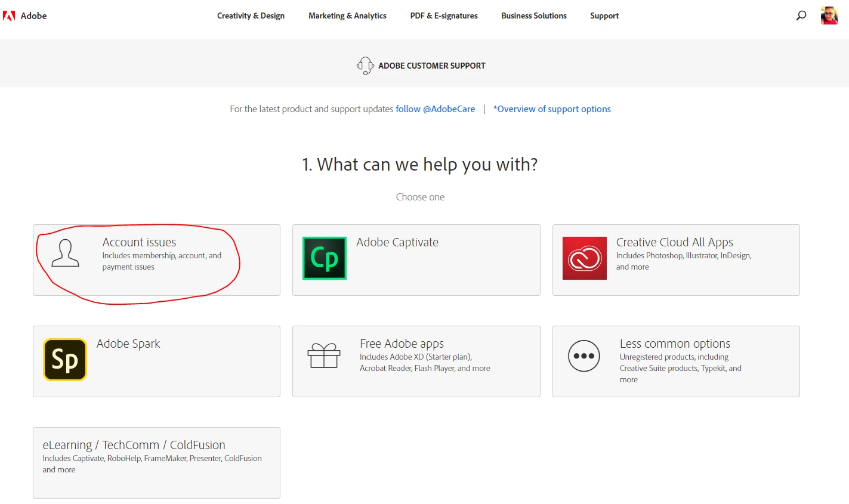Screen dimensions: 849x504
Task: Open PDF & E-signatures menu
Action: [444, 16]
